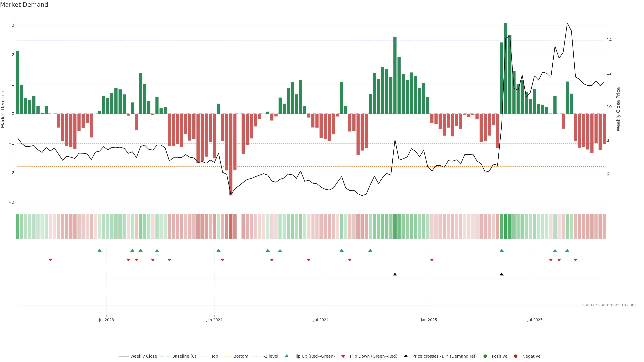This screenshot has width=644, height=362.
Task: Click the Market Demand chart title
Action: click(24, 5)
